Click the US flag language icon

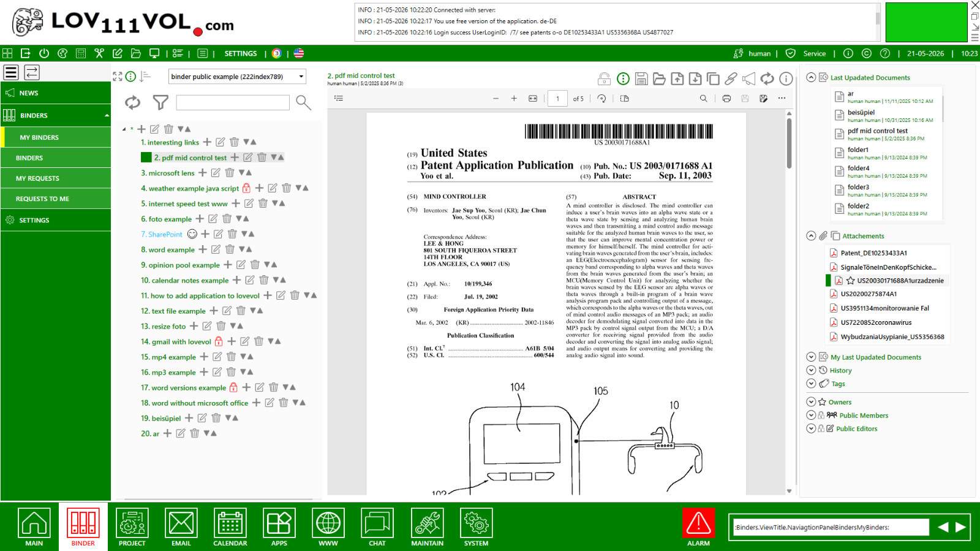point(299,53)
